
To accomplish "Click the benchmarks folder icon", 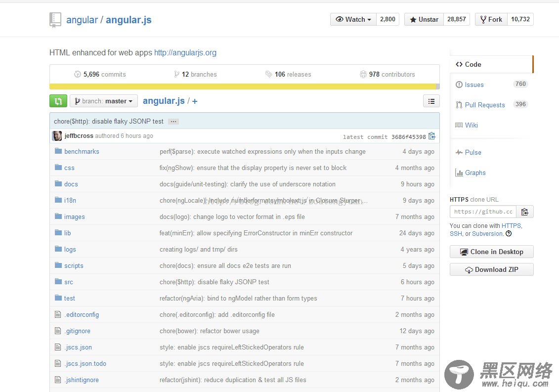I will tap(58, 151).
